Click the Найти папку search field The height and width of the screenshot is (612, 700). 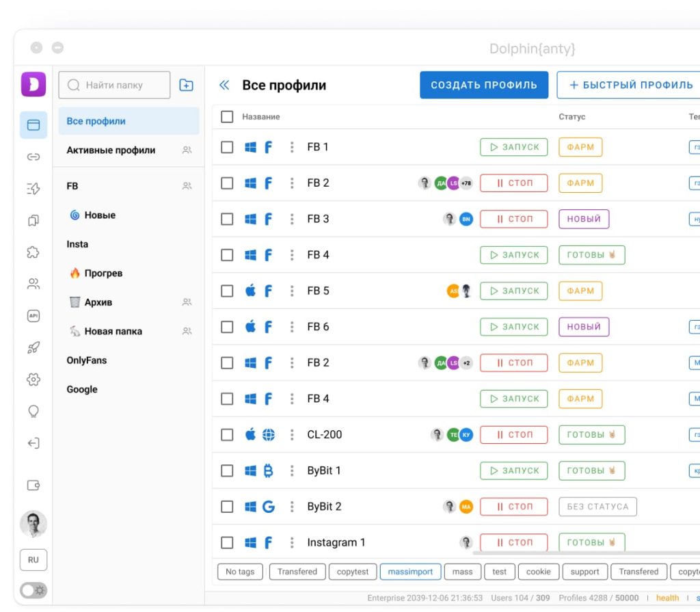click(x=114, y=85)
